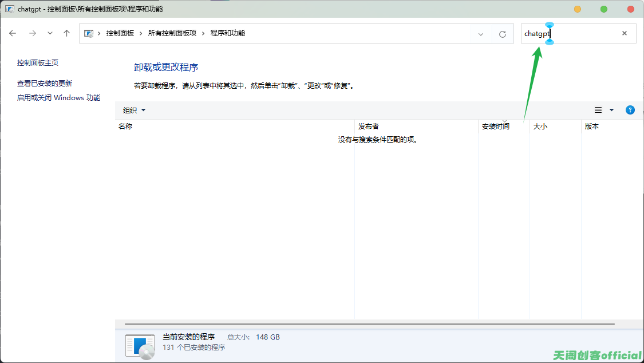
Task: Clear the chatgpt search with the X icon
Action: pyautogui.click(x=624, y=33)
